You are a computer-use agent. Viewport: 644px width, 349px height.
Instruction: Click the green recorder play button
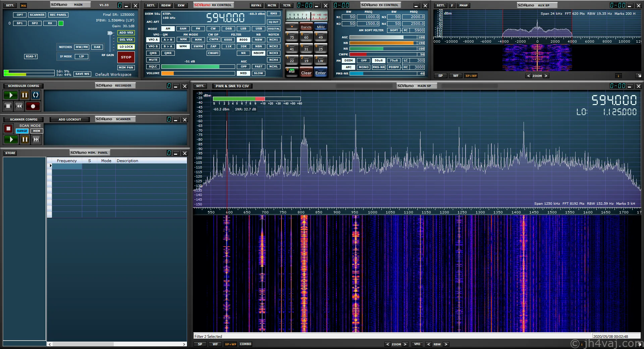point(11,95)
